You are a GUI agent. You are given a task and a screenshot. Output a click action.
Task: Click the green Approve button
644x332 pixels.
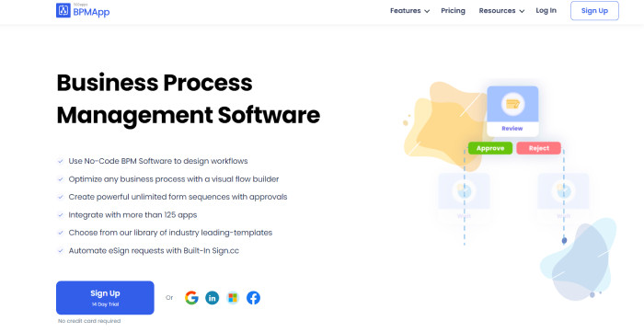[x=490, y=148]
